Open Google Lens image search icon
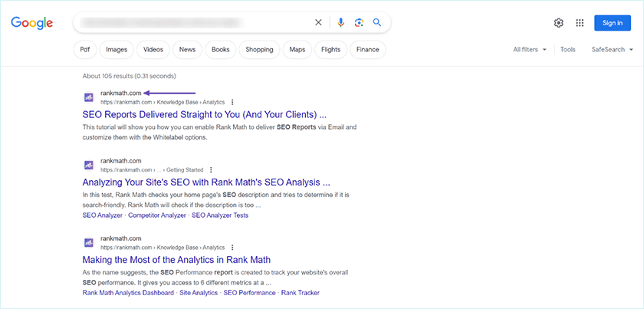The width and height of the screenshot is (644, 309). (x=359, y=22)
